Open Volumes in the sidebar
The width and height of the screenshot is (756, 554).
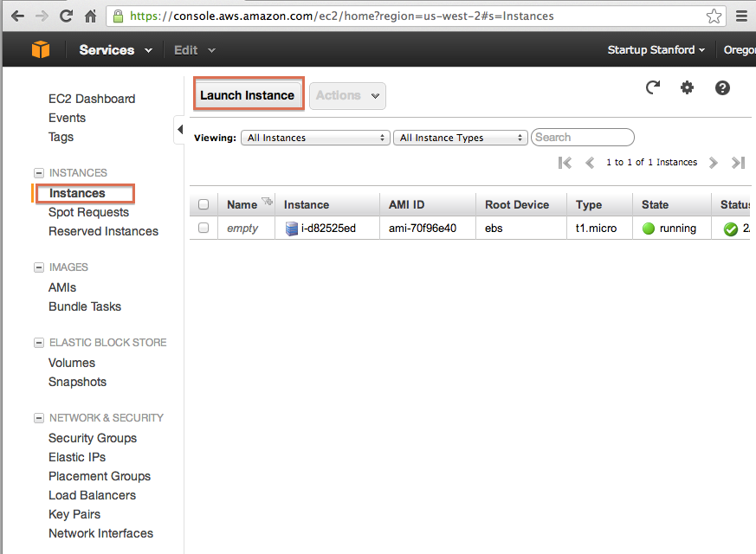72,363
